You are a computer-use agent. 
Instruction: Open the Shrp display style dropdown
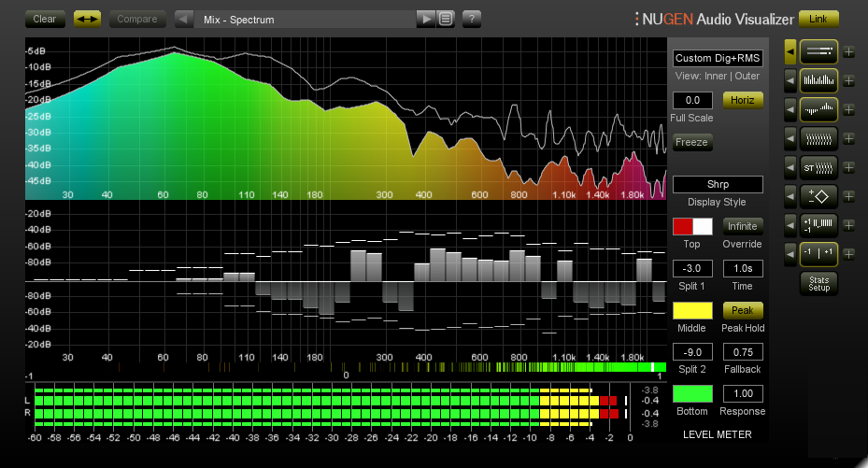718,184
